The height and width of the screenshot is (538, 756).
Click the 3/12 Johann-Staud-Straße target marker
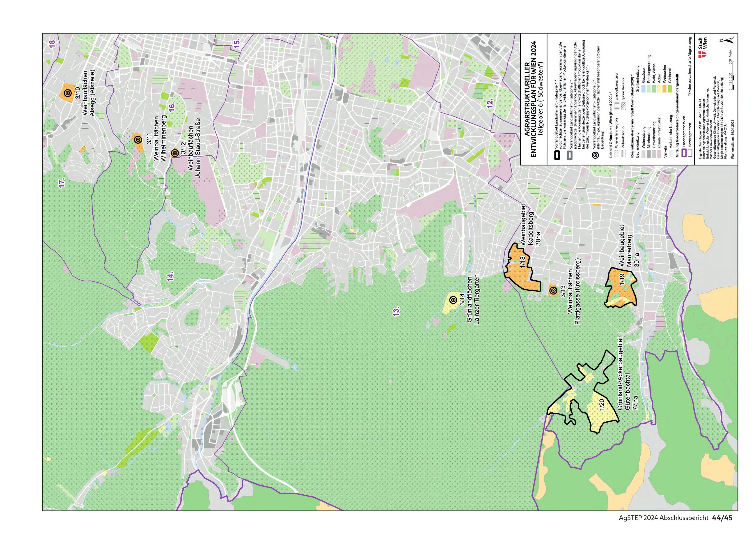click(175, 153)
